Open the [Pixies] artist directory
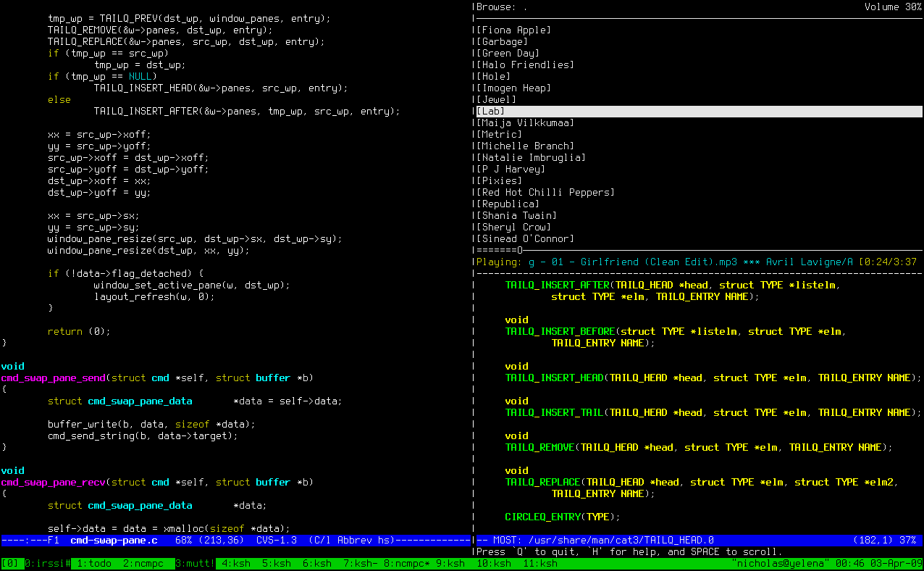The width and height of the screenshot is (924, 571). point(499,180)
